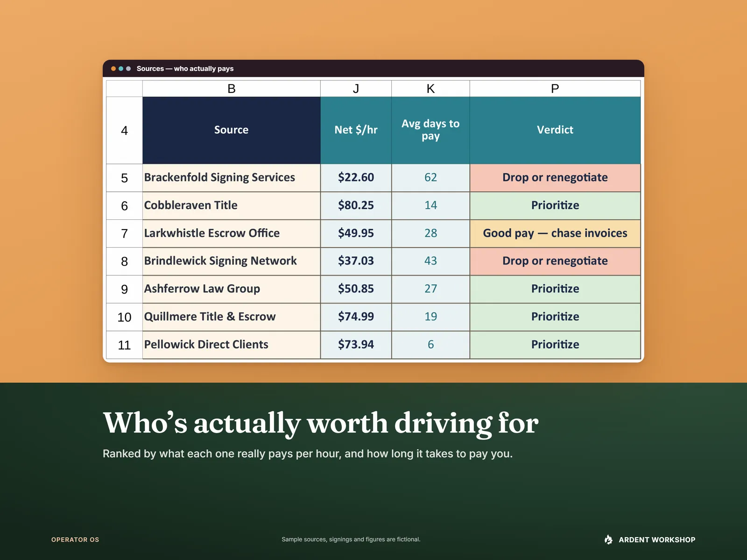The width and height of the screenshot is (747, 560).
Task: Select row 4 header
Action: tap(124, 130)
